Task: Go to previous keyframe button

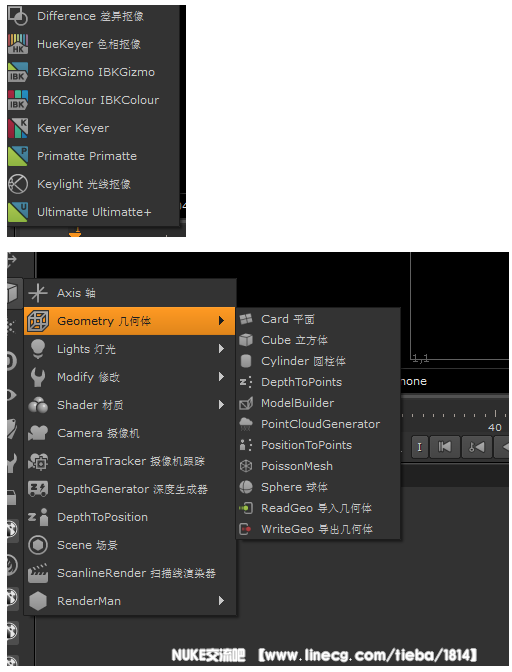Action: (476, 447)
